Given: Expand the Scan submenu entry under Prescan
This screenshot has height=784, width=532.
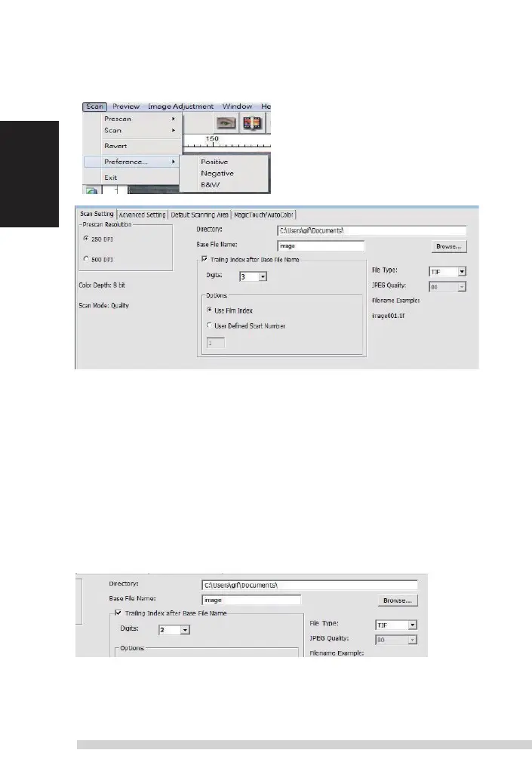Looking at the screenshot, I should tap(132, 130).
